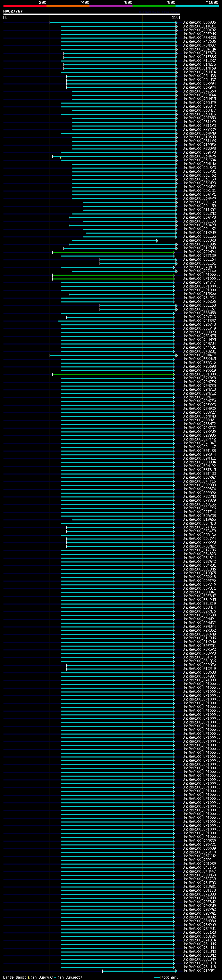Select hit label UniRef100_C6EVF9
Screen dimensions: 222x980
[x=199, y=328]
